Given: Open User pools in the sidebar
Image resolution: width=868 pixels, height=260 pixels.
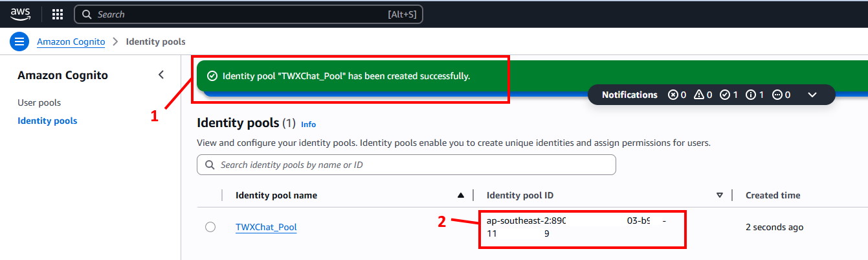Looking at the screenshot, I should pyautogui.click(x=39, y=102).
